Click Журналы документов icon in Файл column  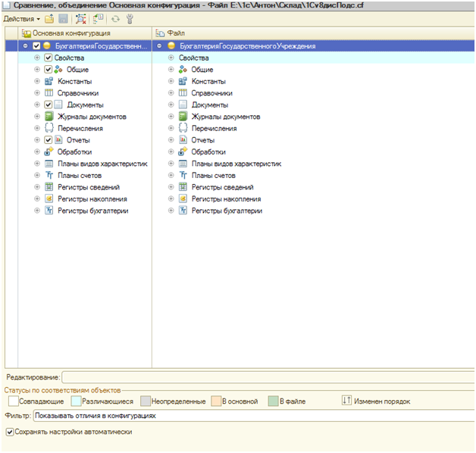coord(183,117)
